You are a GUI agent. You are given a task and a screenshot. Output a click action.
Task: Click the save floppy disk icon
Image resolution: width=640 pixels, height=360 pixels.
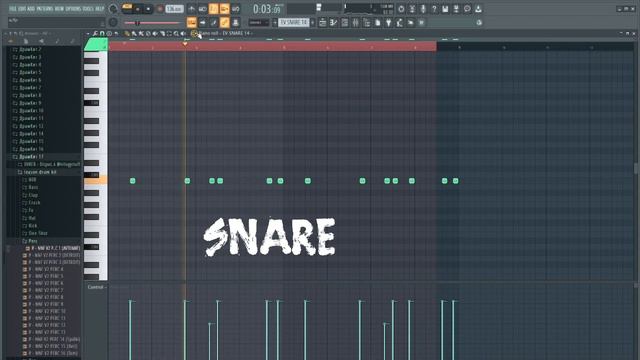click(445, 9)
